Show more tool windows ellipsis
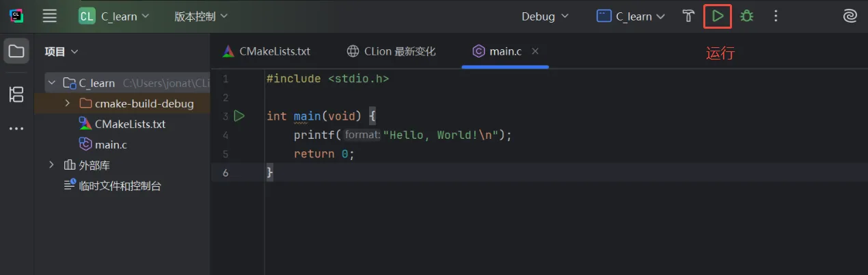The width and height of the screenshot is (868, 275). click(16, 129)
